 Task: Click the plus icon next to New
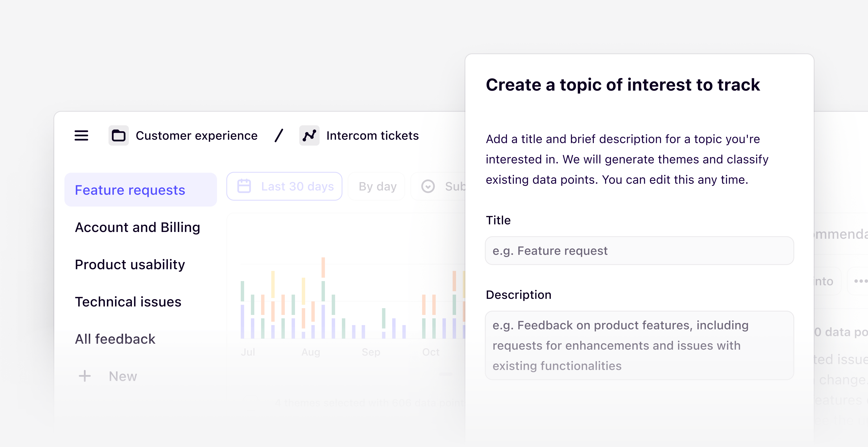click(85, 376)
